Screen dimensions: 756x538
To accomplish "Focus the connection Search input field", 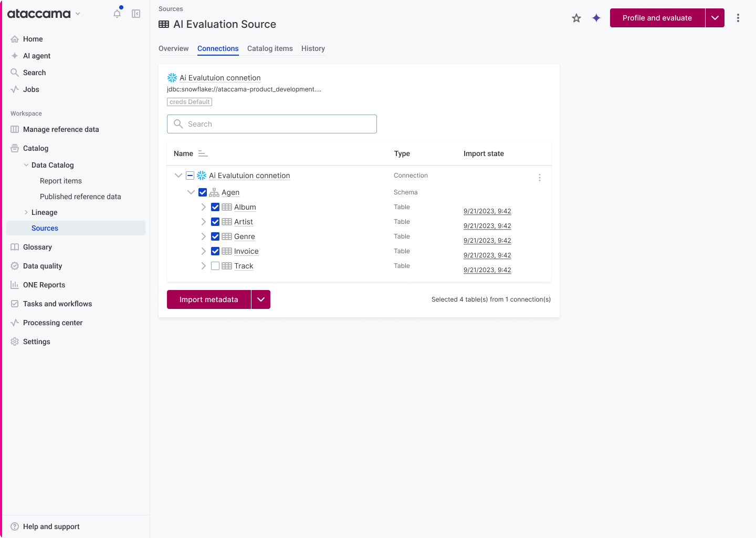I will click(x=272, y=124).
